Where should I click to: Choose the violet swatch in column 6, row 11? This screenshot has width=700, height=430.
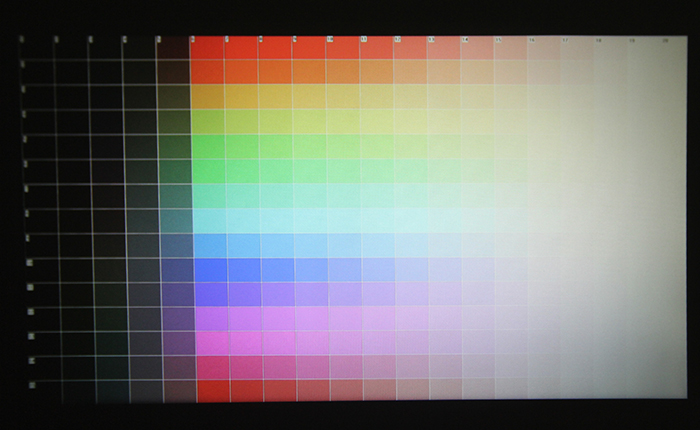(211, 295)
